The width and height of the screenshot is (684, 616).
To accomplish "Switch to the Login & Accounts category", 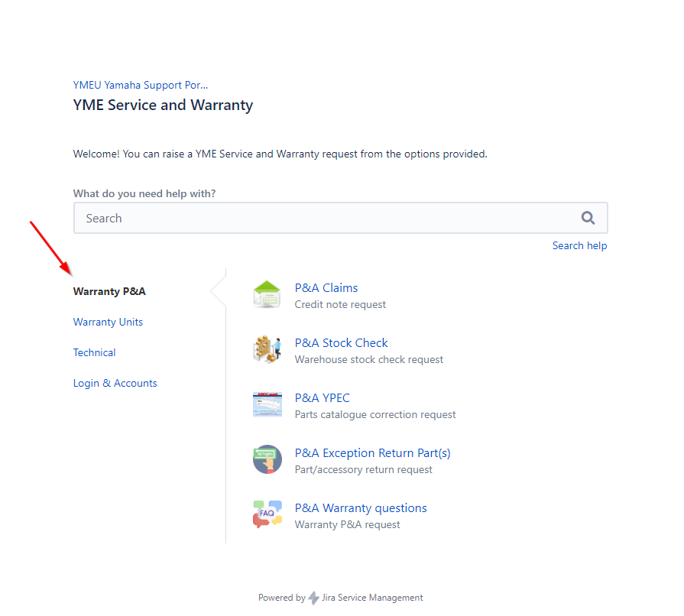I will pyautogui.click(x=115, y=383).
